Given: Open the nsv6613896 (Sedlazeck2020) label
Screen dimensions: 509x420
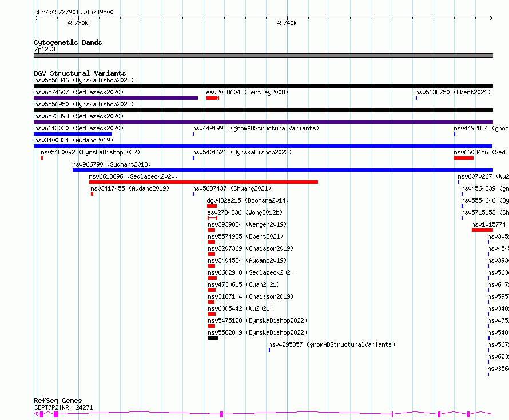Looking at the screenshot, I should [133, 176].
